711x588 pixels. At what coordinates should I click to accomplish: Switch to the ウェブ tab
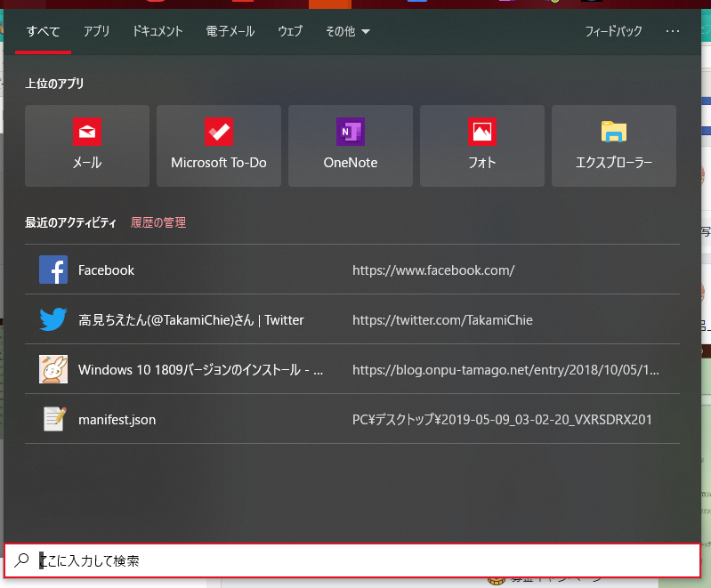290,31
